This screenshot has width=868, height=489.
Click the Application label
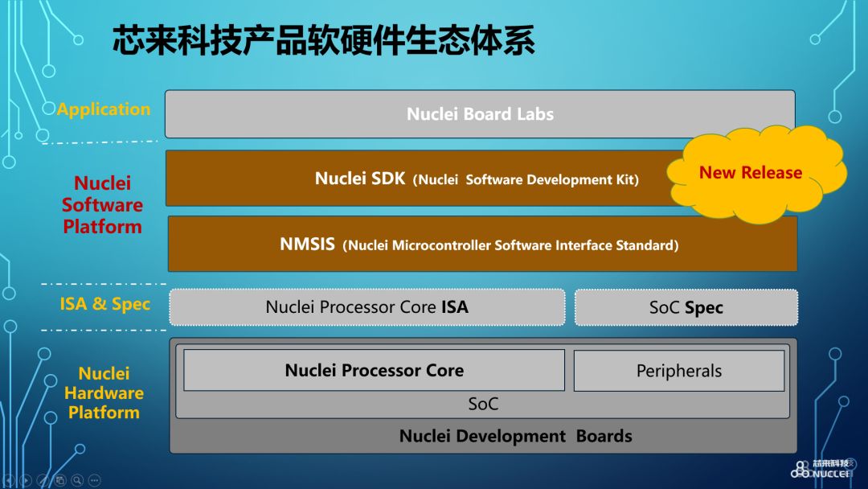(103, 109)
